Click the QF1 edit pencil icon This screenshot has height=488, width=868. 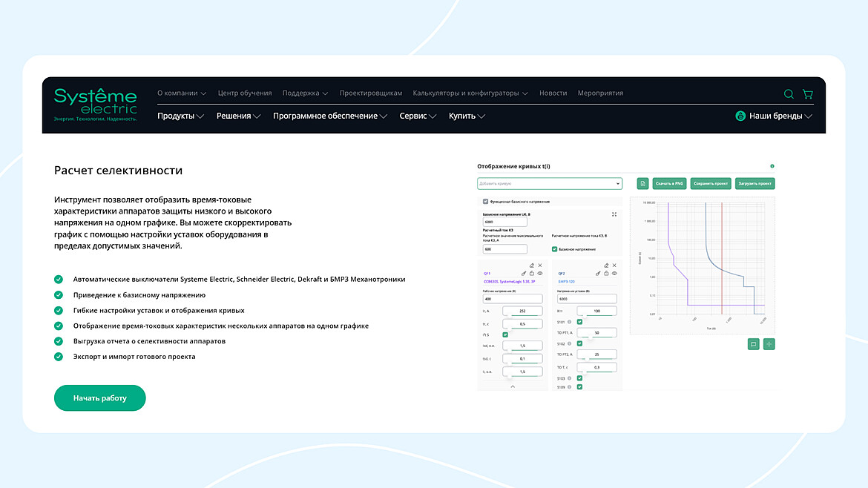pos(532,266)
